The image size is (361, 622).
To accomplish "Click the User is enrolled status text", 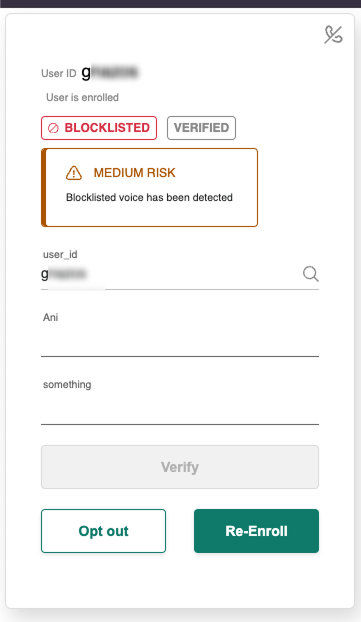I will pyautogui.click(x=83, y=98).
